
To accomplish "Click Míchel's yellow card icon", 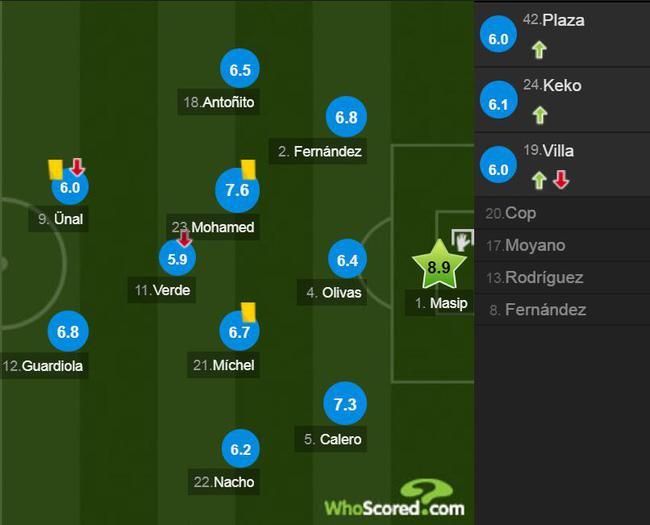I will [248, 312].
